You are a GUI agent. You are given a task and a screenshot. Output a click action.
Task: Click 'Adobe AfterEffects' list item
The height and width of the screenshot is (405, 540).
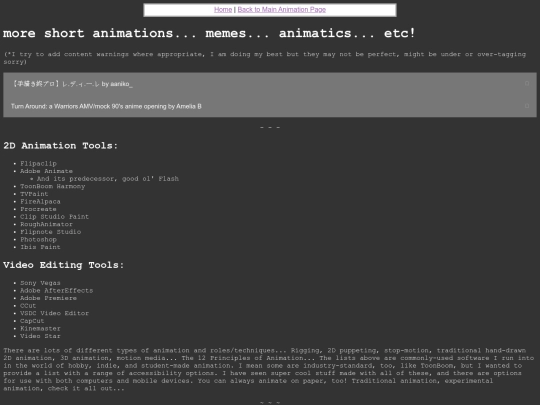point(56,291)
